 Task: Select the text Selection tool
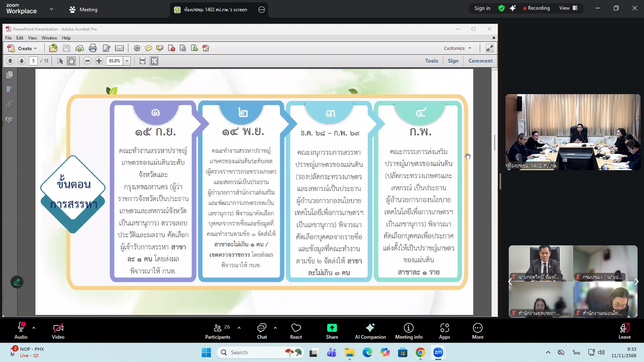[59, 61]
